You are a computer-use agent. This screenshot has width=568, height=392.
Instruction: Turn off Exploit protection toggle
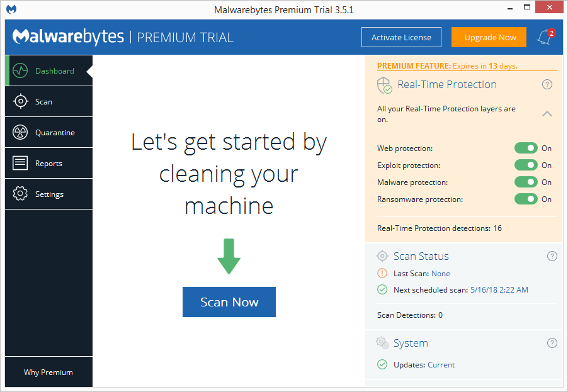(x=526, y=165)
